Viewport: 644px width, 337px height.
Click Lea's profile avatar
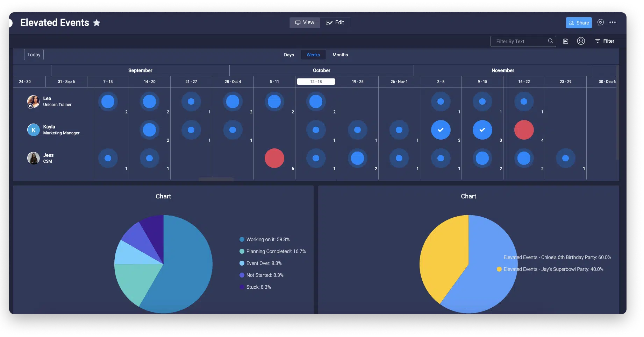pos(34,101)
